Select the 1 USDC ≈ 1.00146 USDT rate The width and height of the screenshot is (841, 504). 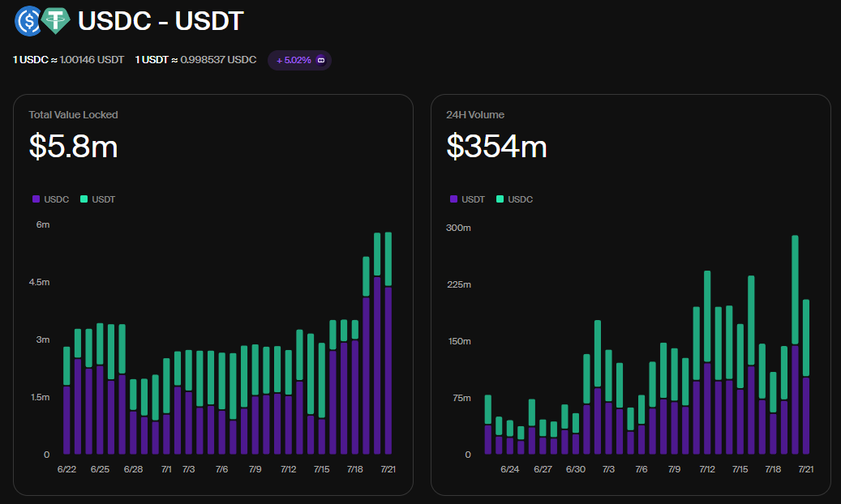[x=68, y=59]
